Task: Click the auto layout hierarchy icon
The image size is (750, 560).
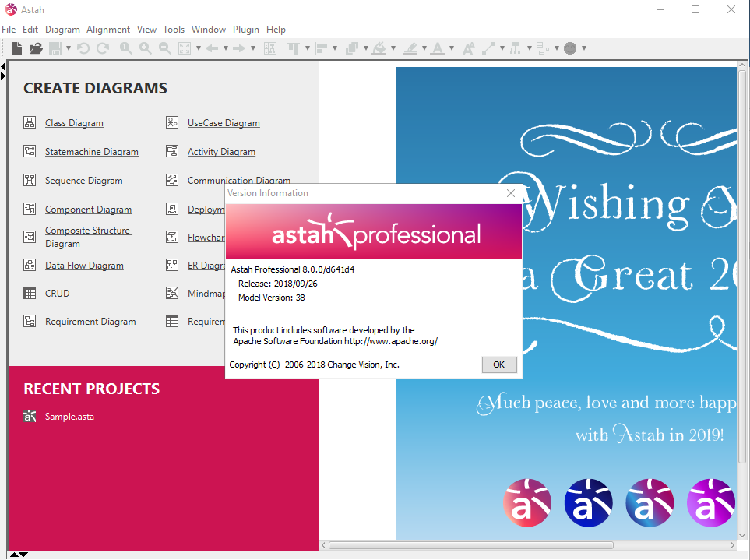Action: pyautogui.click(x=515, y=48)
